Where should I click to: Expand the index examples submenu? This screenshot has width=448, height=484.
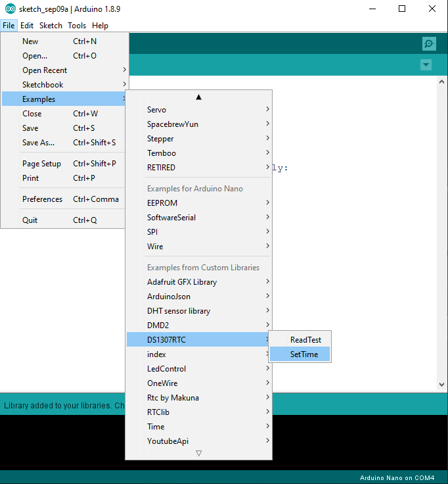click(198, 354)
